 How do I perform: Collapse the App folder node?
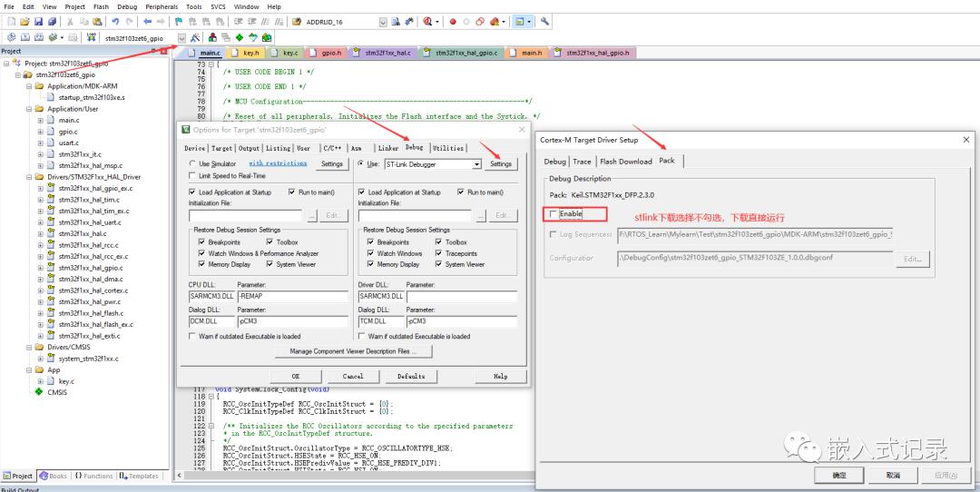pyautogui.click(x=29, y=370)
